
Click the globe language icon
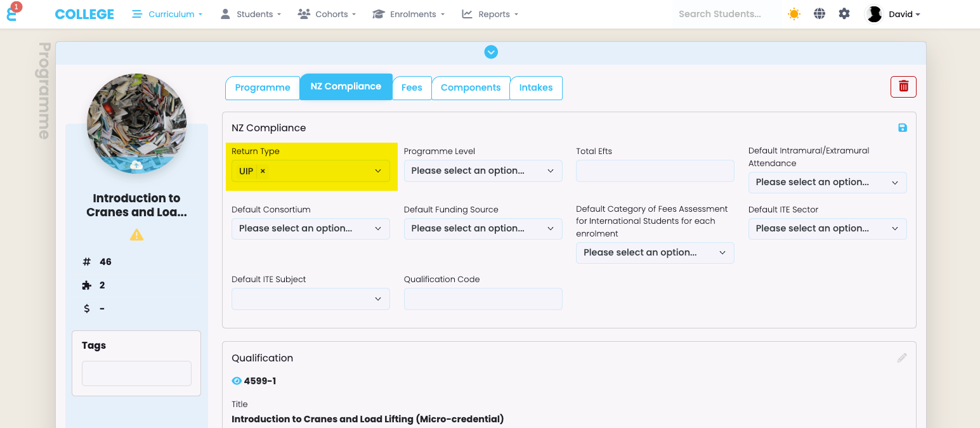[820, 14]
